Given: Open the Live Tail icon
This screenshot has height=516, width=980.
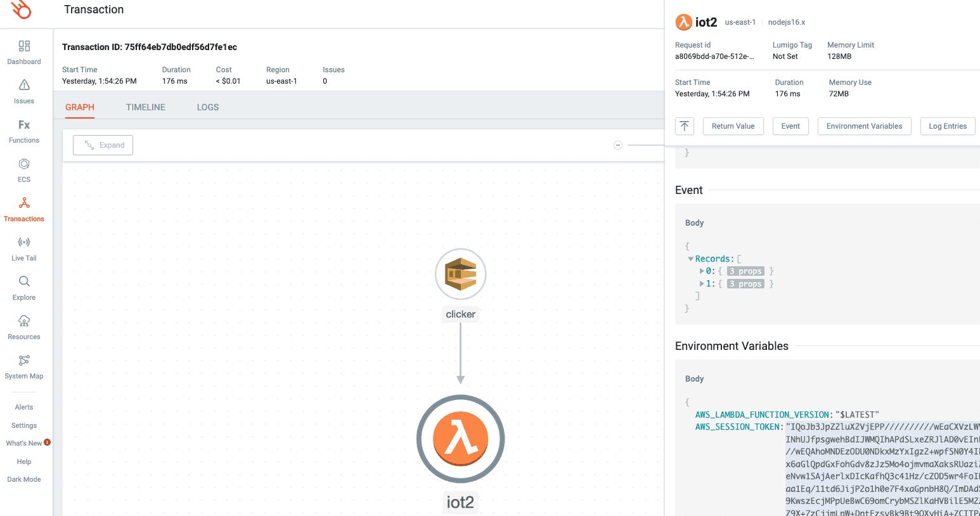Looking at the screenshot, I should click(x=24, y=242).
